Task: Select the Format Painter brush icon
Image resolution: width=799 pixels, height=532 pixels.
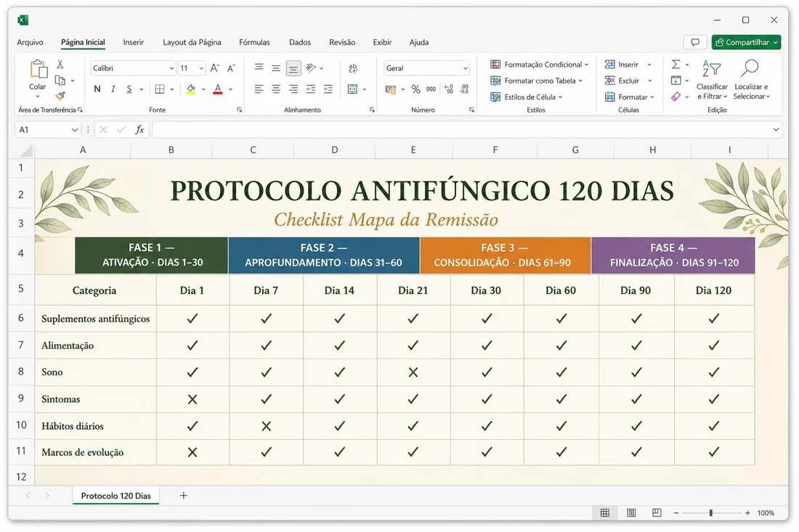Action: [60, 96]
